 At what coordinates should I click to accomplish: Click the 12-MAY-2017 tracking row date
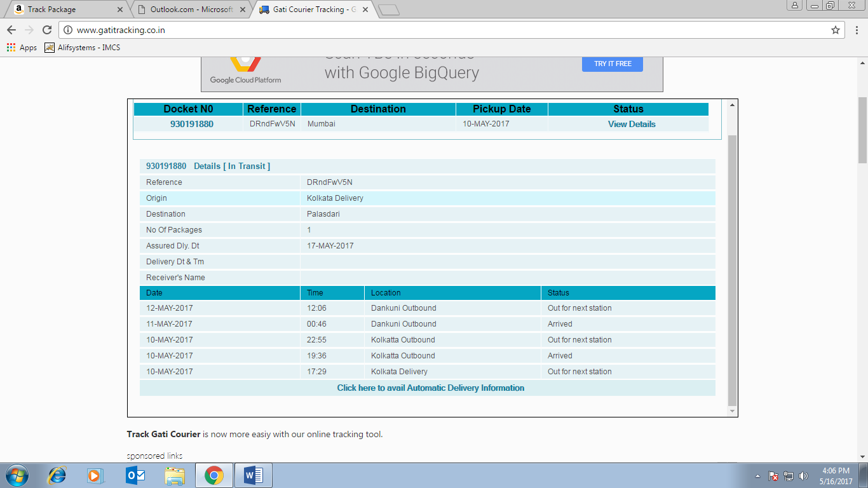[170, 308]
